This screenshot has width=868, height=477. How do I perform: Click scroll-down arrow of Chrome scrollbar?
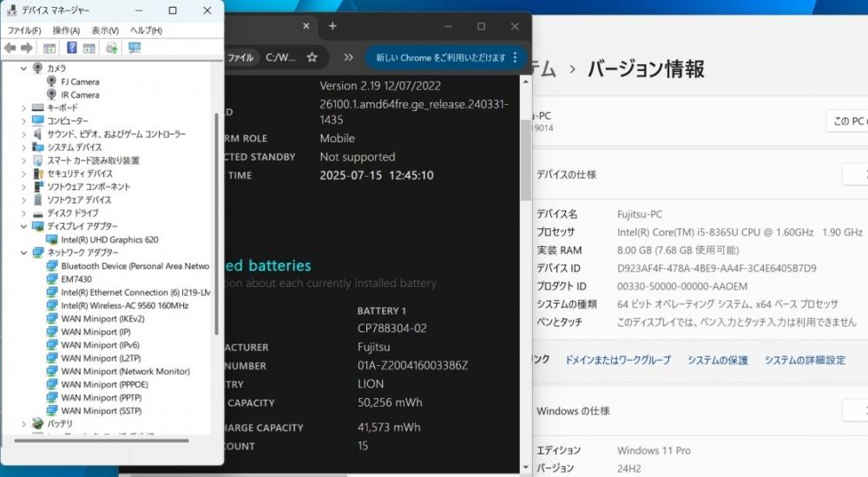point(525,467)
